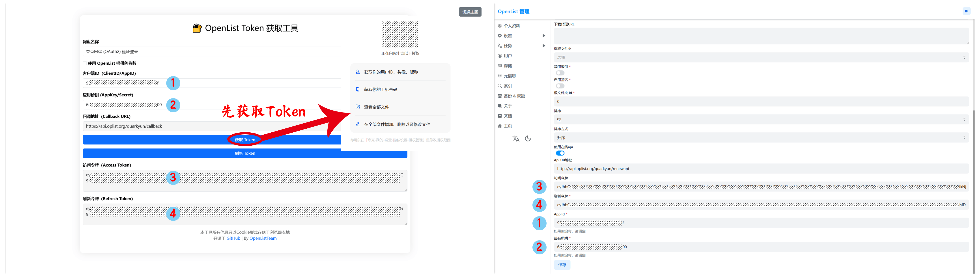
Task: Open 索引 search index sidebar item
Action: [508, 86]
